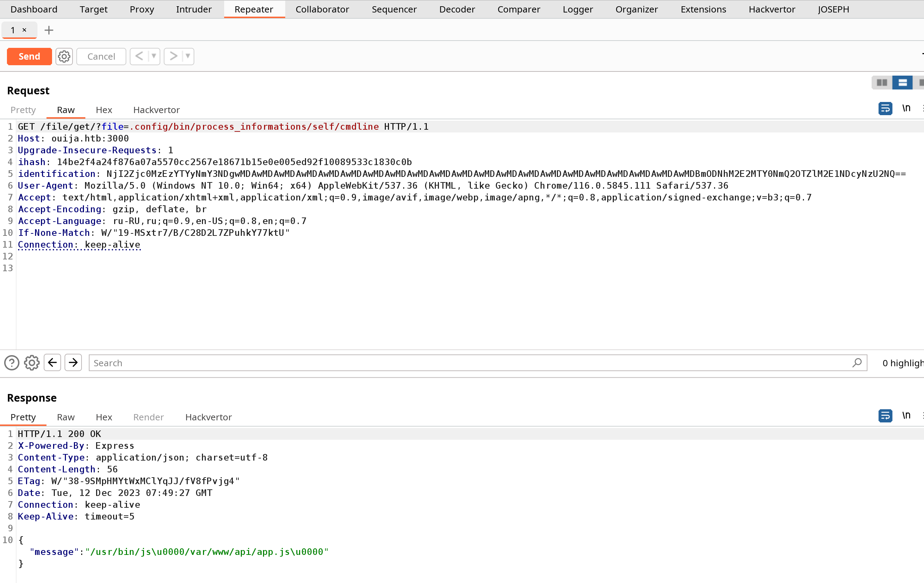Select Repeater tab 1

click(12, 30)
